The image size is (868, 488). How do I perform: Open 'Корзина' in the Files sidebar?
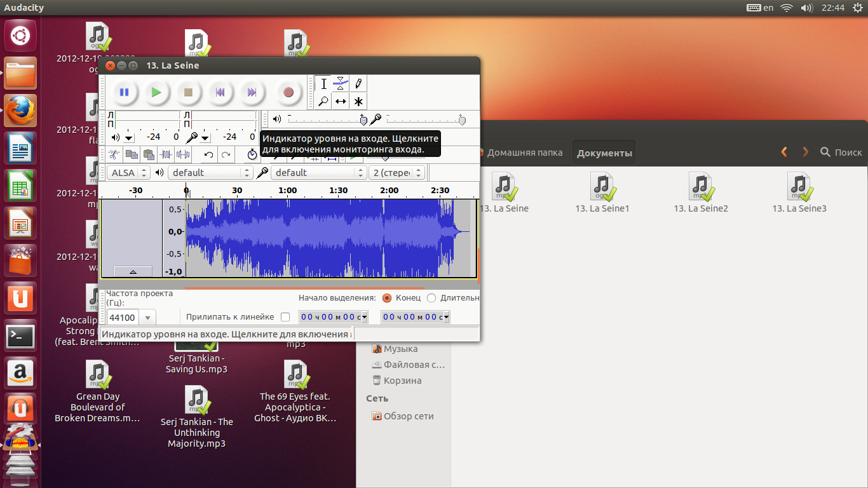pos(402,381)
